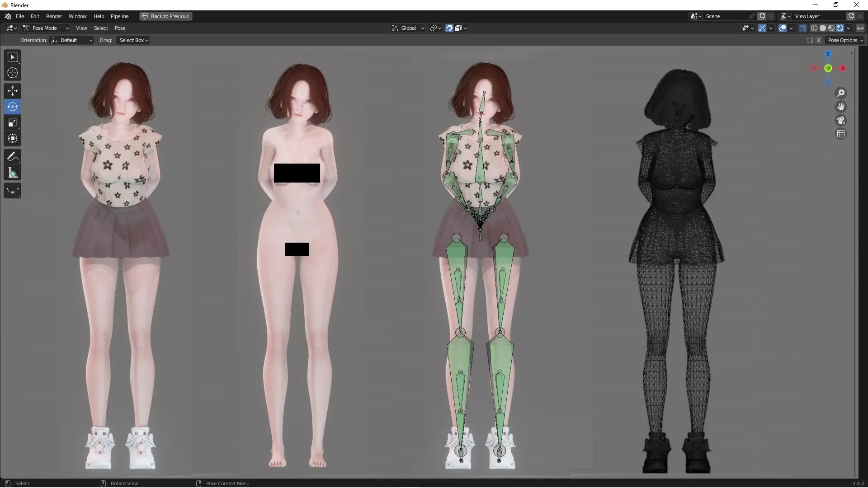Click the Pose menu item
868x488 pixels.
(120, 28)
